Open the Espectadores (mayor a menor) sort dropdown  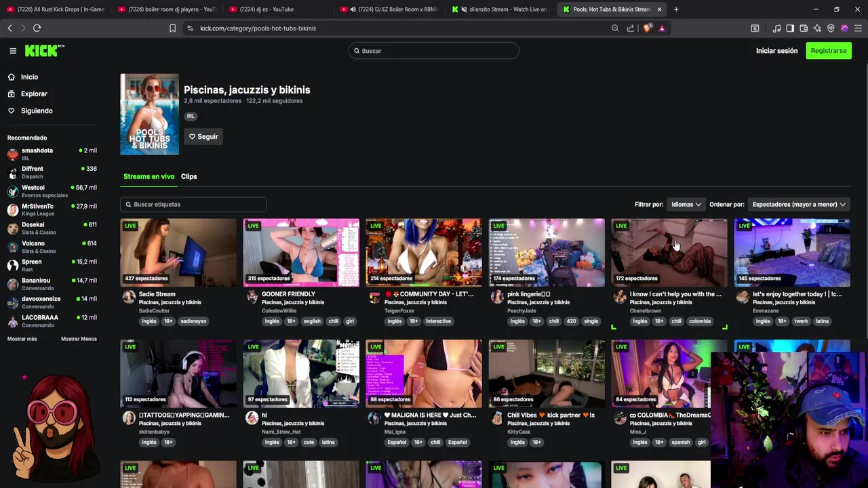pos(799,204)
